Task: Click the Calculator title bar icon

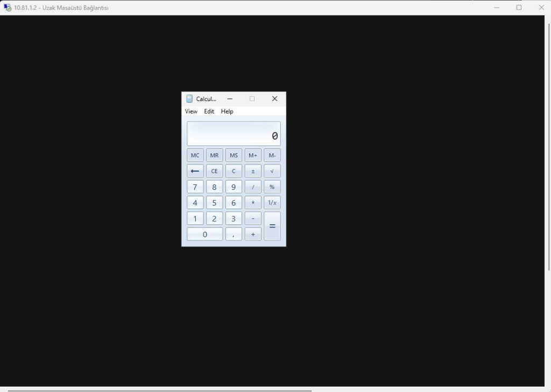Action: pyautogui.click(x=189, y=99)
